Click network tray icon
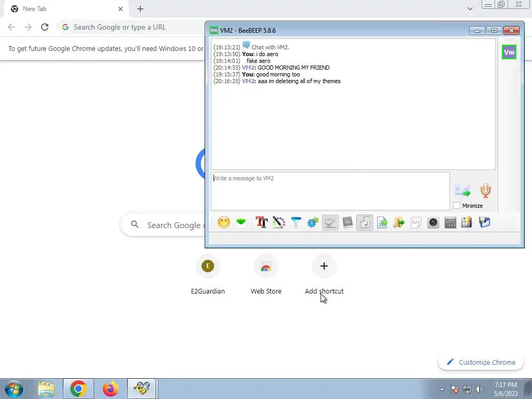Image resolution: width=532 pixels, height=399 pixels. [x=467, y=389]
